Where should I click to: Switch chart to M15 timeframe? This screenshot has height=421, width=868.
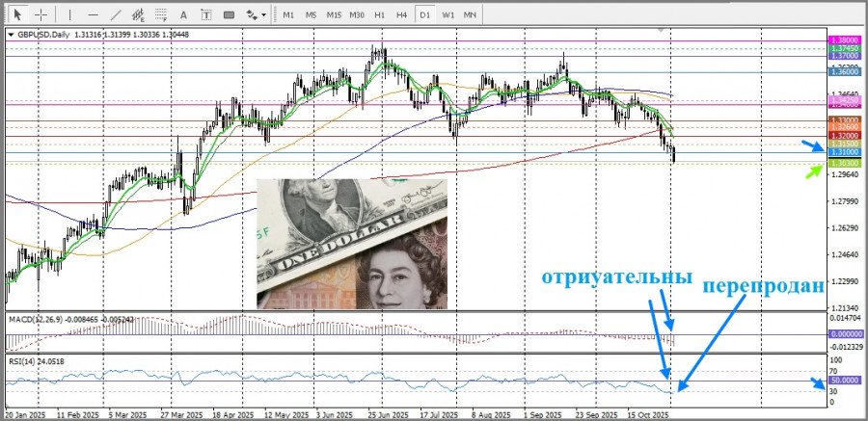(334, 15)
